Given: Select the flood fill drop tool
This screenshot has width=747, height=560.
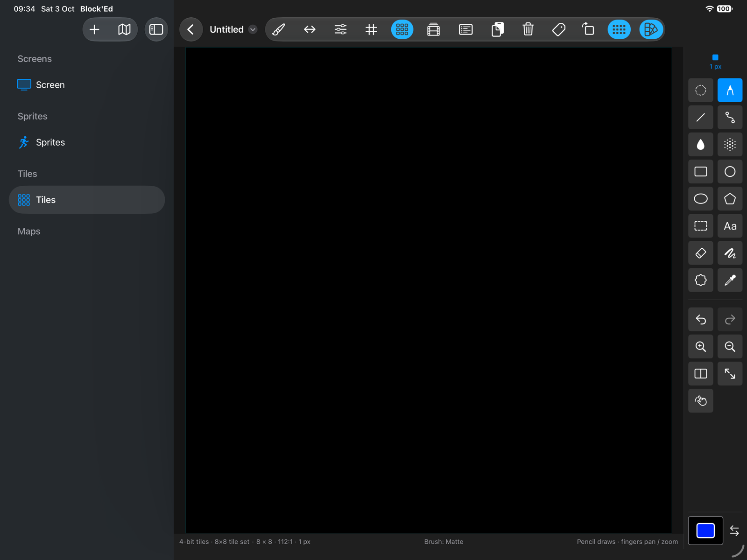Looking at the screenshot, I should pyautogui.click(x=701, y=145).
